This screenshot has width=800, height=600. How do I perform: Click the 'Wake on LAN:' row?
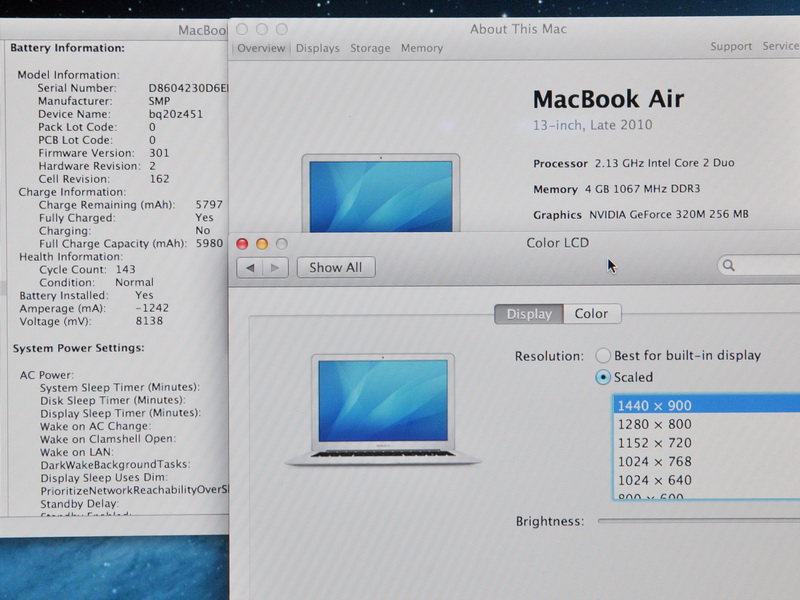[77, 452]
